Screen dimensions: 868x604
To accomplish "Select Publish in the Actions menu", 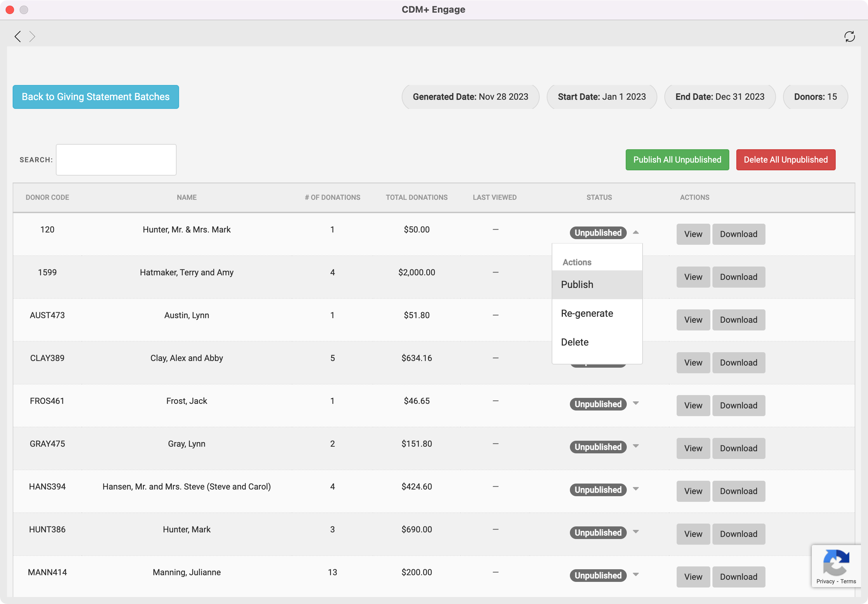I will coord(577,284).
